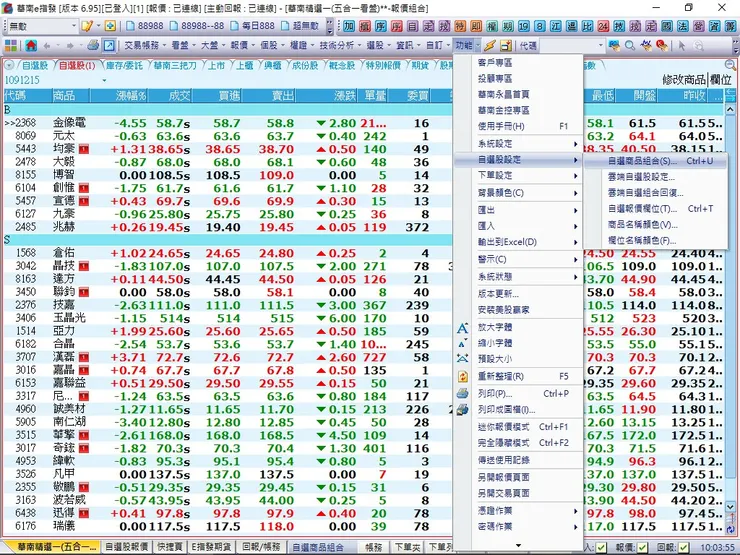Click the back arrow navigation icon

tap(47, 45)
